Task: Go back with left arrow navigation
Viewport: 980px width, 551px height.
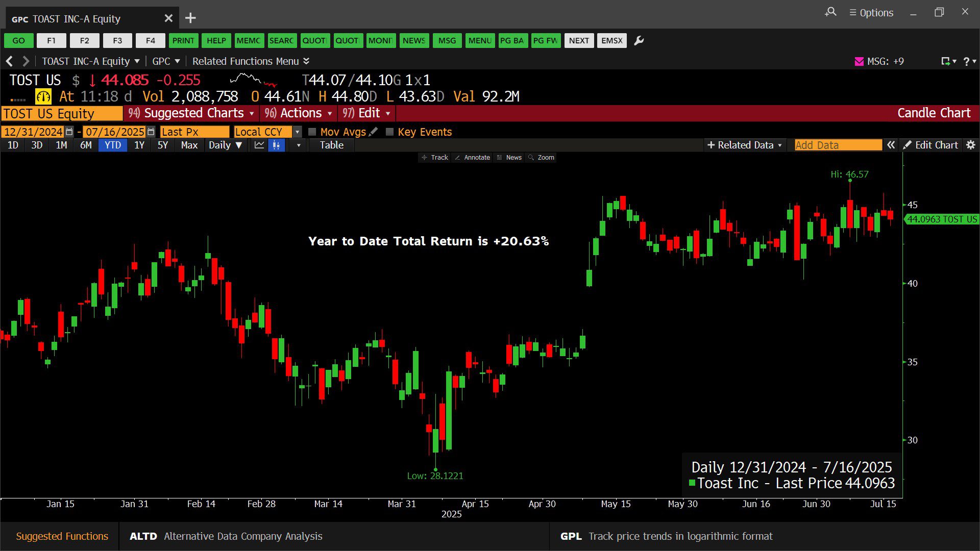Action: coord(9,61)
